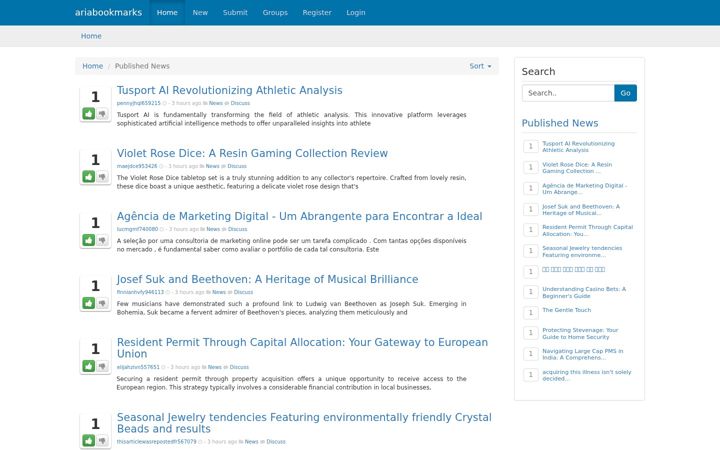Upvote the Seasonal Jewelry tendencies post

point(89,441)
